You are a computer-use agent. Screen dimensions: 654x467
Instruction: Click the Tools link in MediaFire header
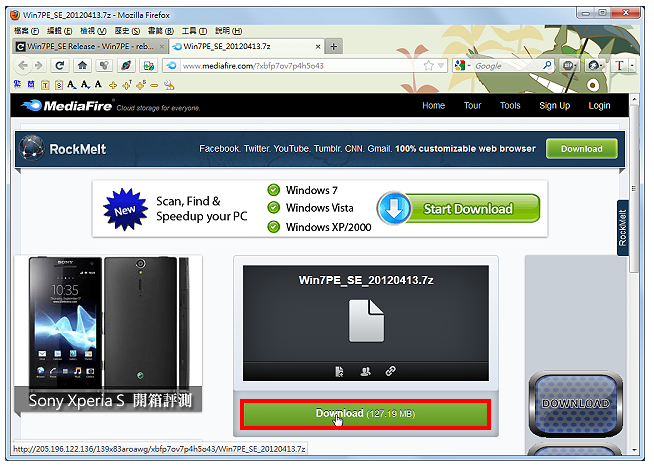click(x=510, y=105)
